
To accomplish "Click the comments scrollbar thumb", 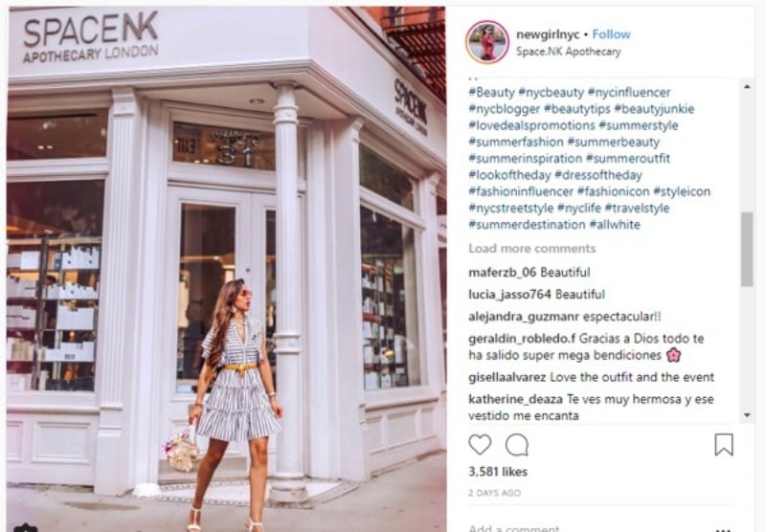I will tap(747, 250).
